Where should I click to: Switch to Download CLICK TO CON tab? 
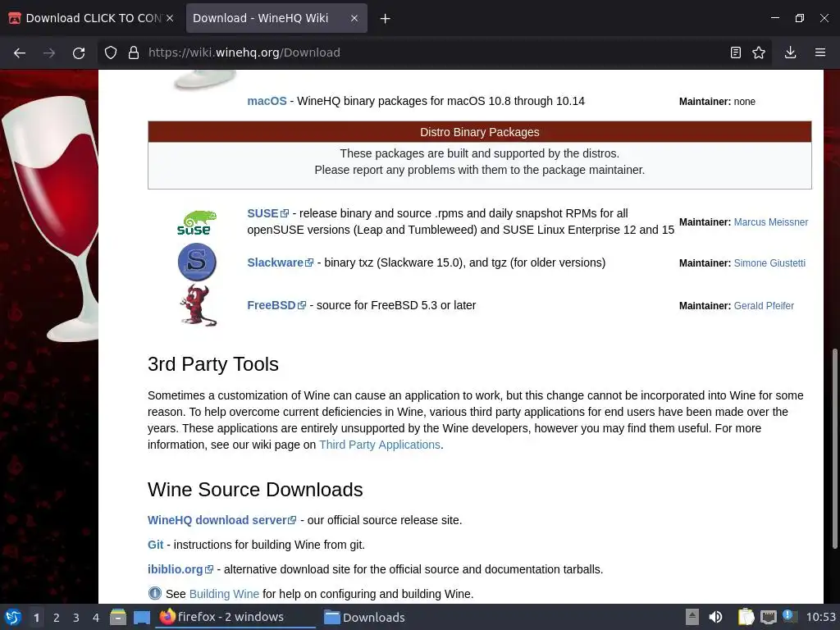tap(91, 18)
